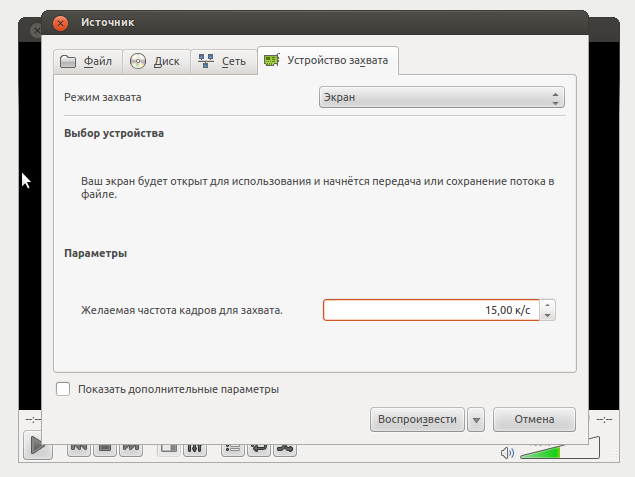The width and height of the screenshot is (635, 477).
Task: Increase the capture frame rate with up arrow
Action: click(548, 305)
